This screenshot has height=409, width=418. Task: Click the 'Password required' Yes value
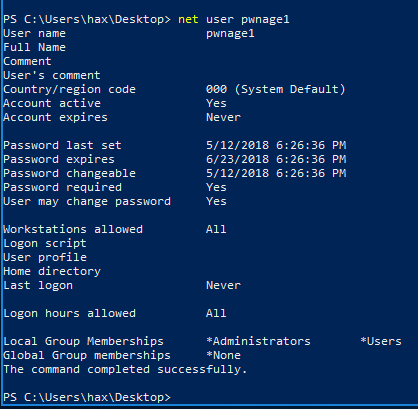pos(216,187)
